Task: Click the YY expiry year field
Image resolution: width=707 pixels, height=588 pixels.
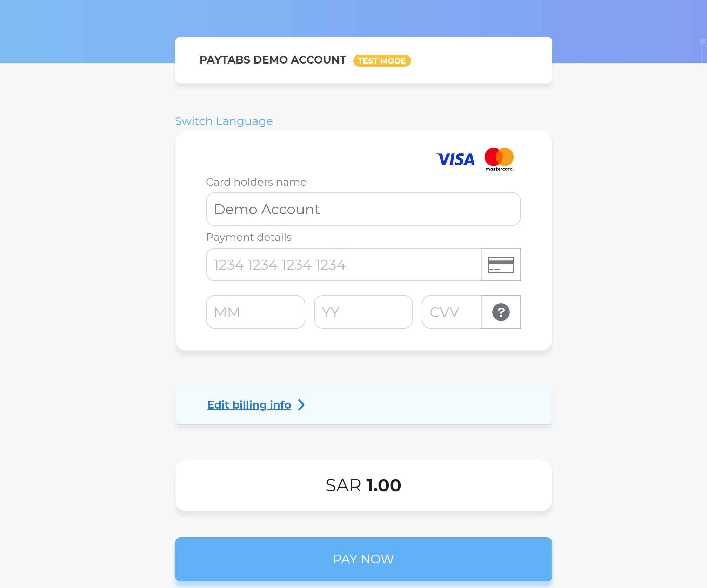Action: click(x=363, y=311)
